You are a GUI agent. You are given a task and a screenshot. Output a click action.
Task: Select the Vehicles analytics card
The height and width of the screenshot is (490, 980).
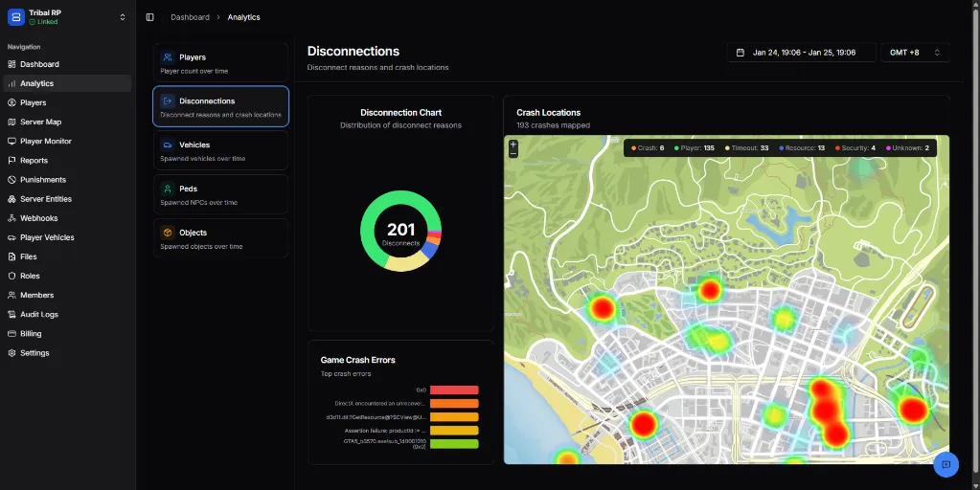(220, 150)
